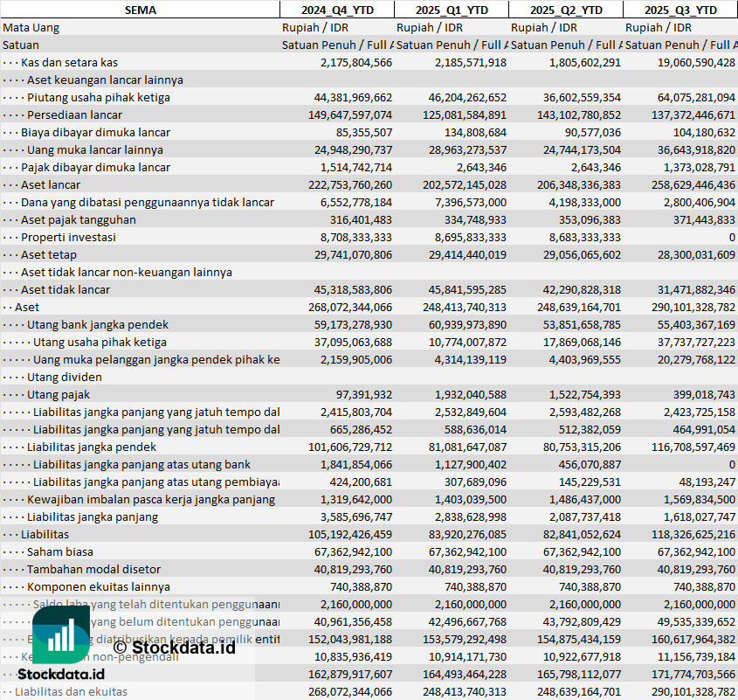Select Uang muka lancar lainnya label
This screenshot has width=738, height=700.
click(95, 149)
